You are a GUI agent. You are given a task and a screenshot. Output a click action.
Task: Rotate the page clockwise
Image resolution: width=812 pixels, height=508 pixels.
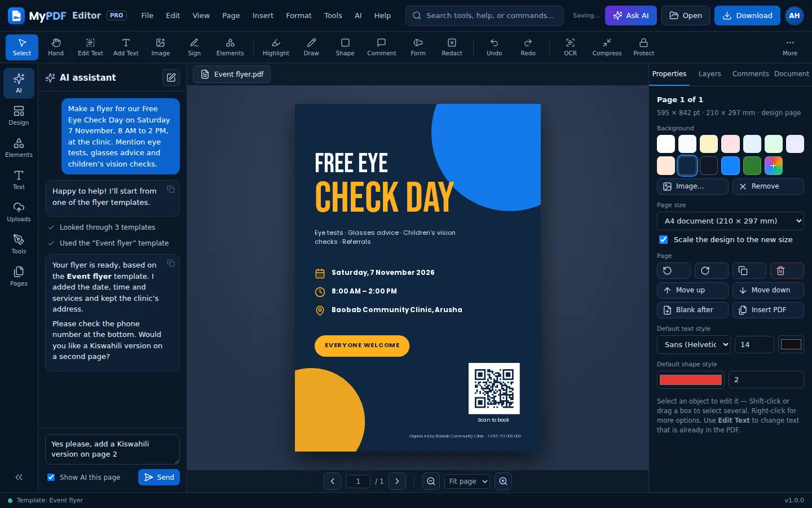pos(711,271)
